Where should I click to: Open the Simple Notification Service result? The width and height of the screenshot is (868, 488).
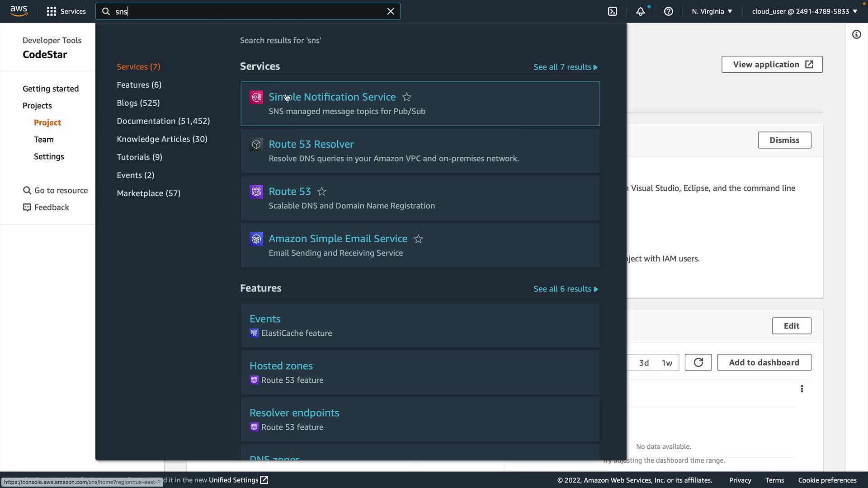pyautogui.click(x=332, y=97)
